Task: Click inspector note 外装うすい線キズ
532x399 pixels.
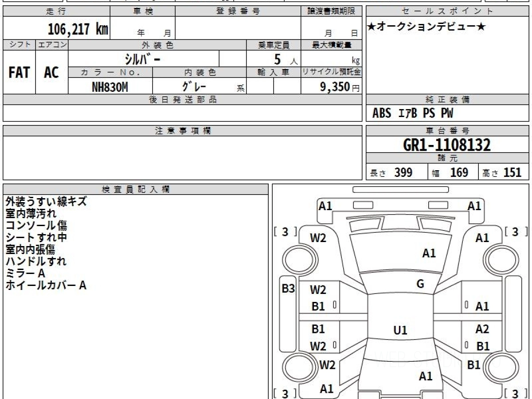Action: pos(46,201)
